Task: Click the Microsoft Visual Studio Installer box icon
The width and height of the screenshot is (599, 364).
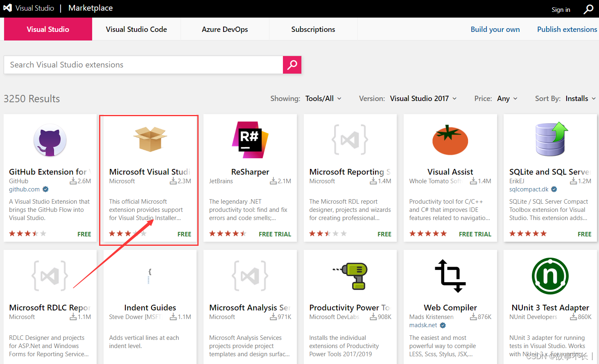Action: click(150, 139)
